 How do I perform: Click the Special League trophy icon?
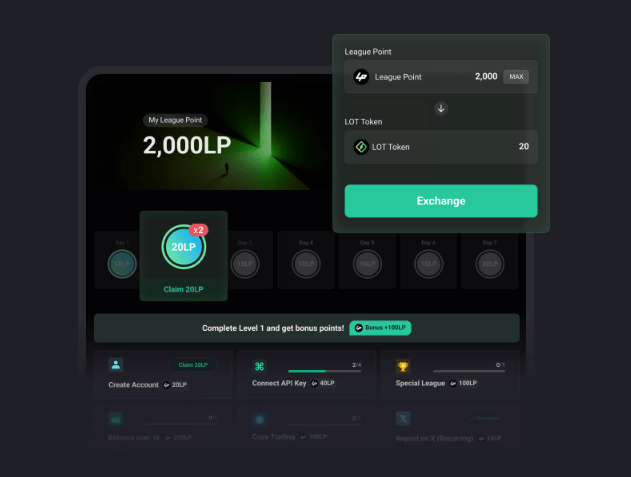coord(403,366)
